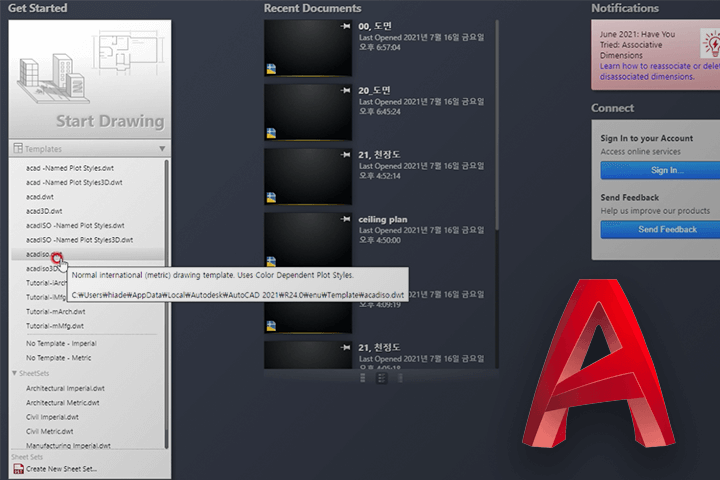Pin the 21, 천장도 opened at 4:52:14
The height and width of the screenshot is (480, 720).
coord(346,155)
